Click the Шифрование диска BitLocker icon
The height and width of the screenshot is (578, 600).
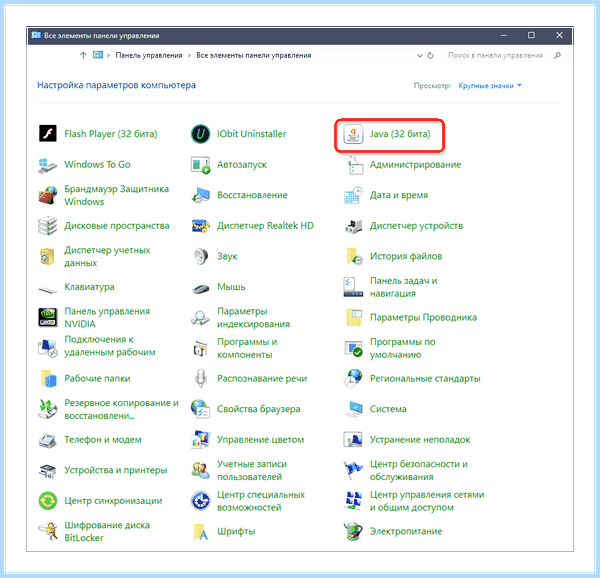tap(47, 531)
